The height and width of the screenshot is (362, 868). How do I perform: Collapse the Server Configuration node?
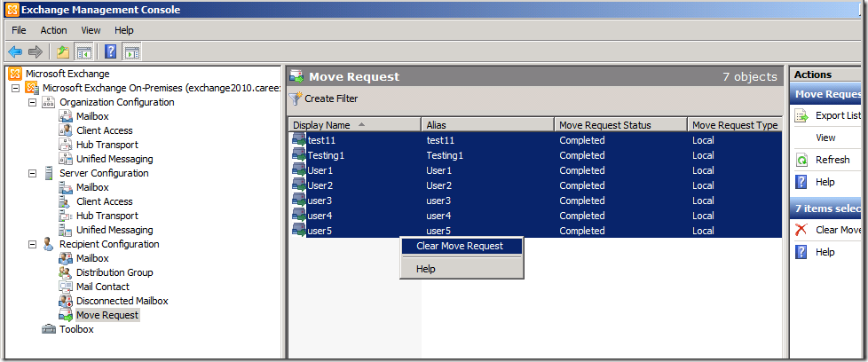pyautogui.click(x=32, y=173)
